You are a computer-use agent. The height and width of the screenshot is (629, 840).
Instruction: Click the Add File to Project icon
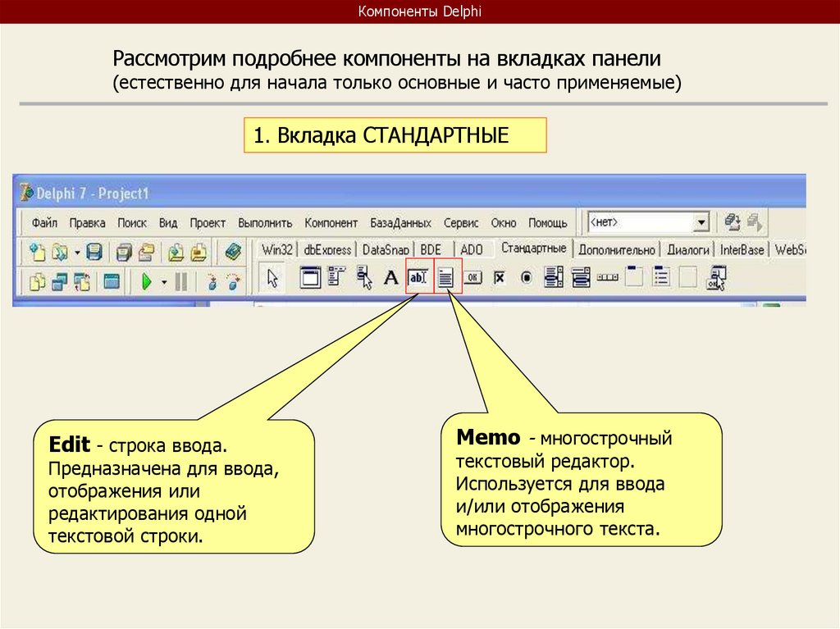[x=176, y=252]
